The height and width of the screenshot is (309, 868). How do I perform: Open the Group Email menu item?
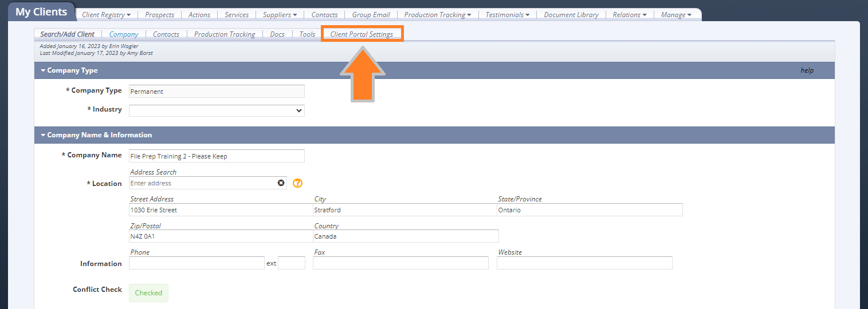tap(371, 15)
